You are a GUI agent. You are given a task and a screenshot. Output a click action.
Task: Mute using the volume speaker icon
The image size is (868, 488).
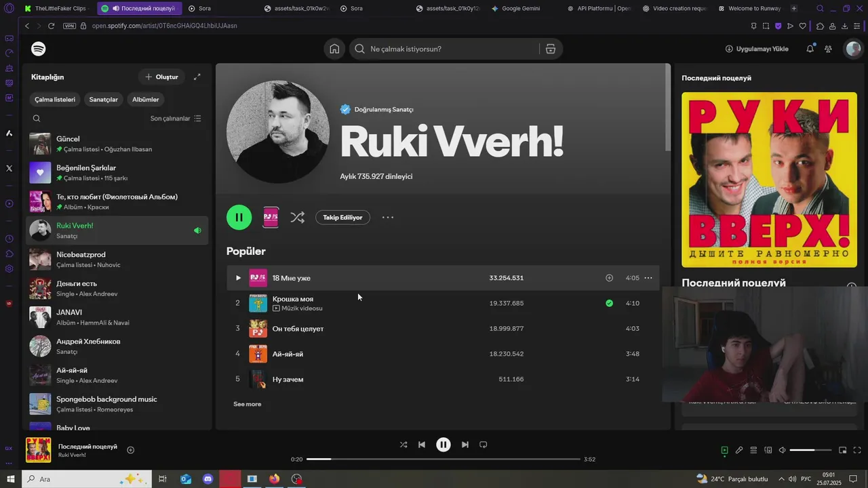[782, 450]
